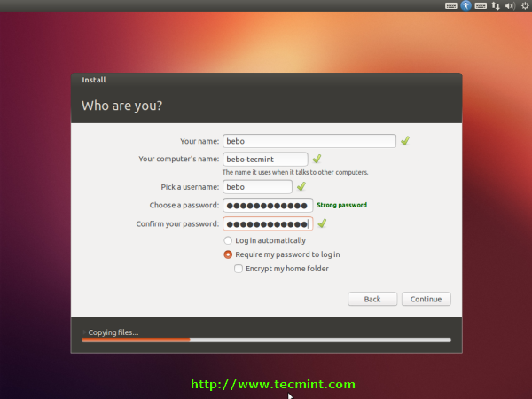Screen dimensions: 532x399
Task: Click the hint text about other computers
Action: click(295, 172)
